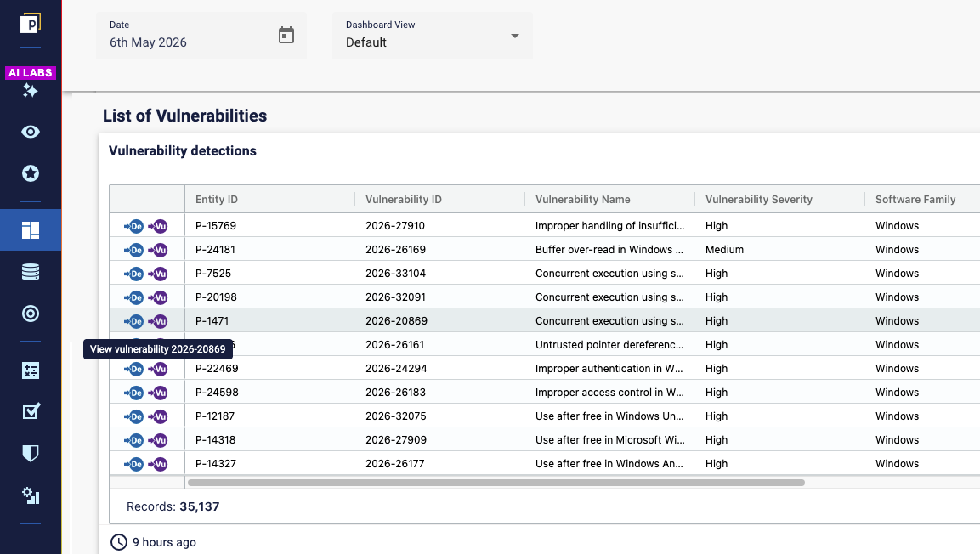Screen dimensions: 980x554
Task: Click the De icon for row P-14327
Action: (x=133, y=464)
